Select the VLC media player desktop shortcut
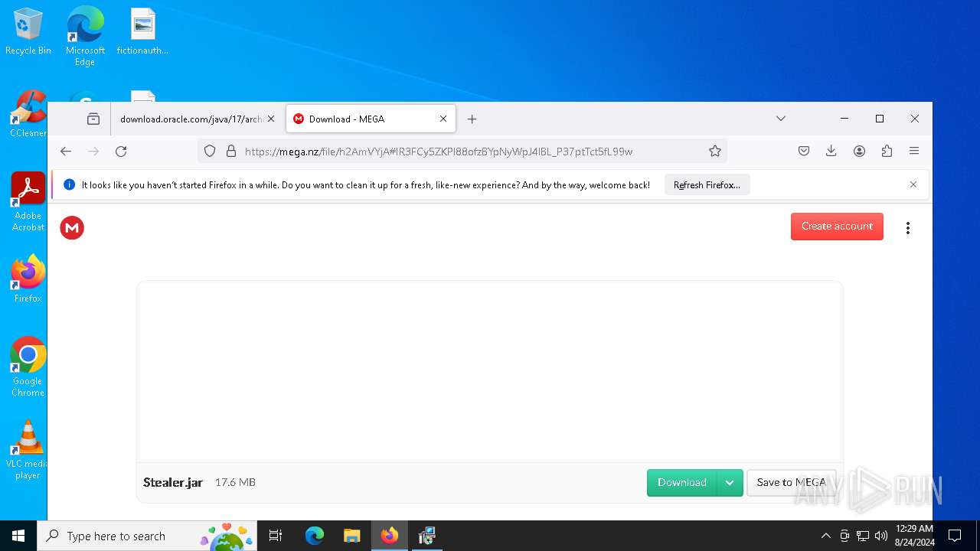The width and height of the screenshot is (980, 551). pos(28,450)
